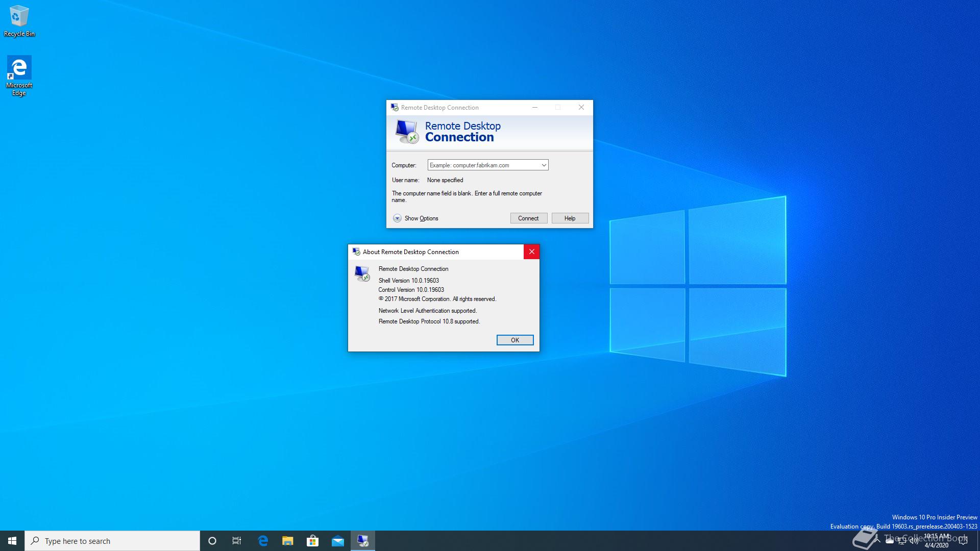Click the Remote Desktop Connection title bar icon
This screenshot has height=551, width=980.
(x=394, y=107)
